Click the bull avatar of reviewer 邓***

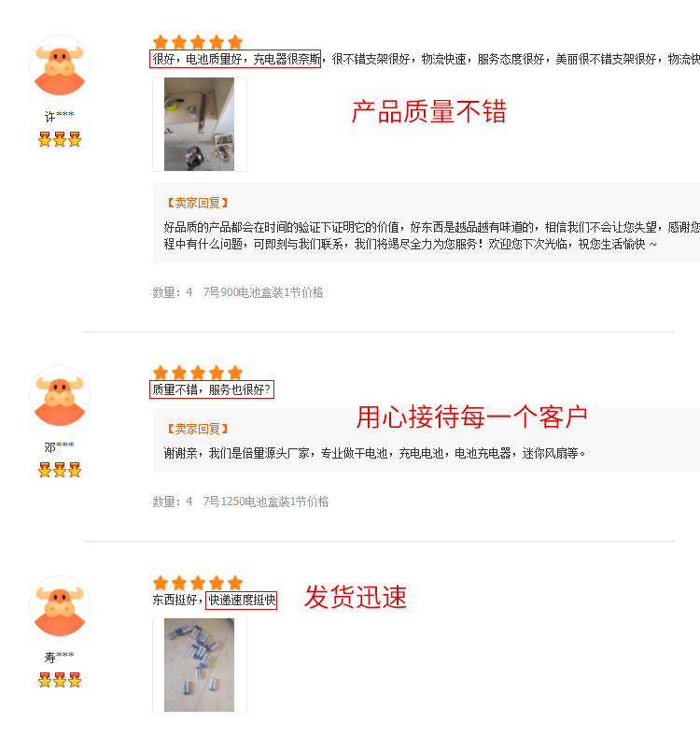click(x=60, y=396)
